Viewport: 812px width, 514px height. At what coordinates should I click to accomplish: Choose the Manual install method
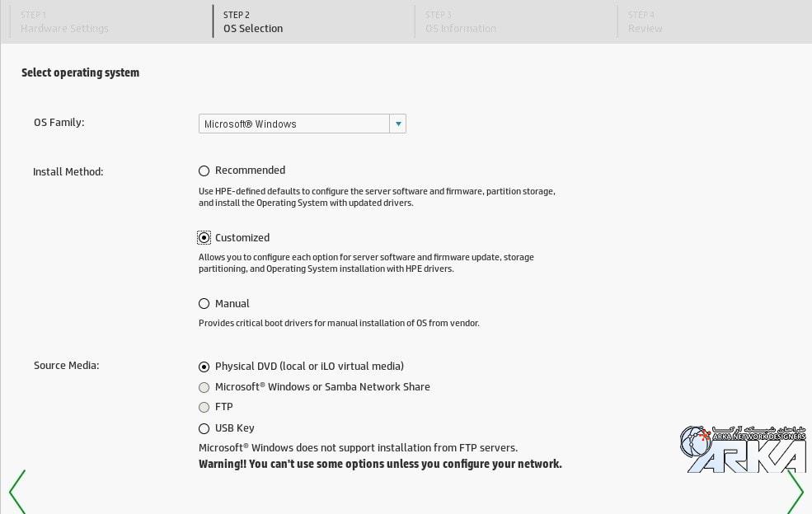coord(204,304)
